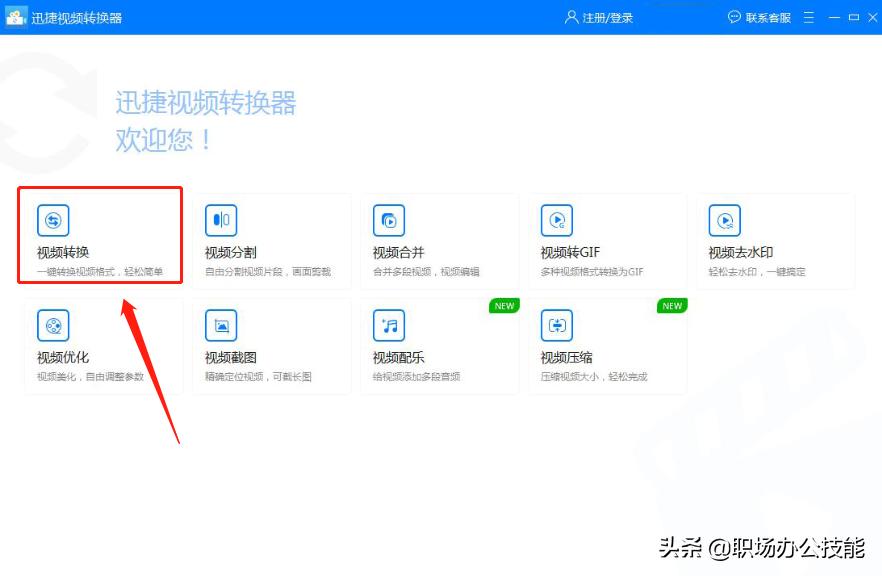Open the 视频去水印 watermark removal icon

[x=723, y=221]
